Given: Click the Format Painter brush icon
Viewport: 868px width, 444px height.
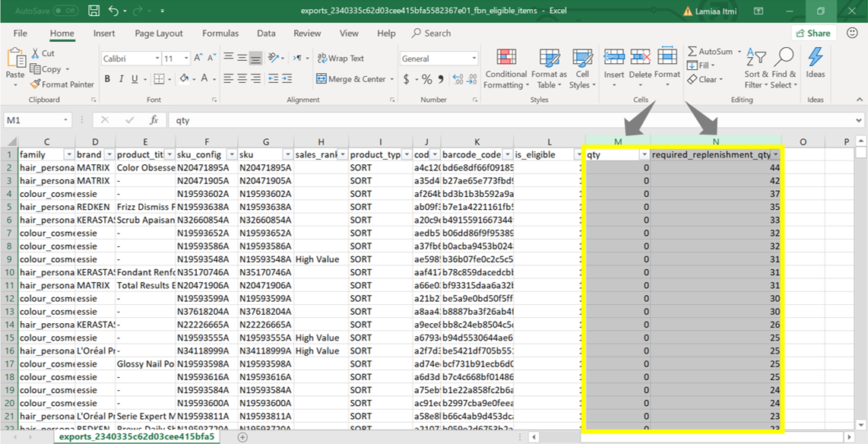Looking at the screenshot, I should pyautogui.click(x=36, y=84).
